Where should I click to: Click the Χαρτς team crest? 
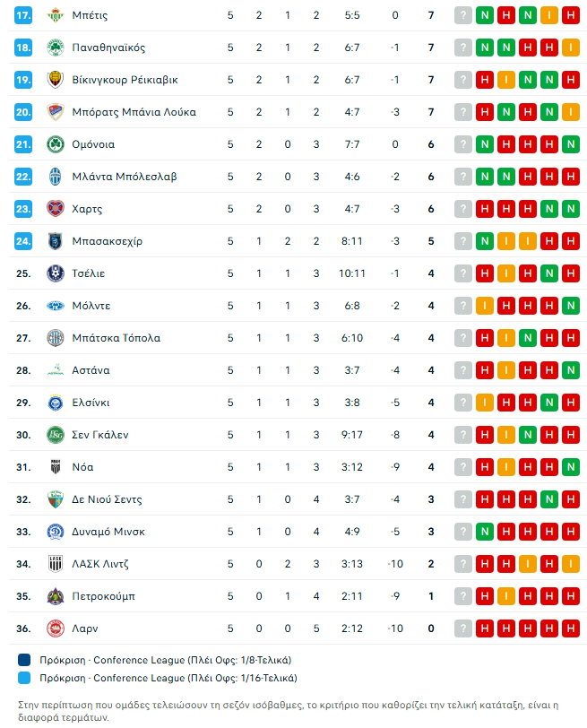(x=56, y=209)
